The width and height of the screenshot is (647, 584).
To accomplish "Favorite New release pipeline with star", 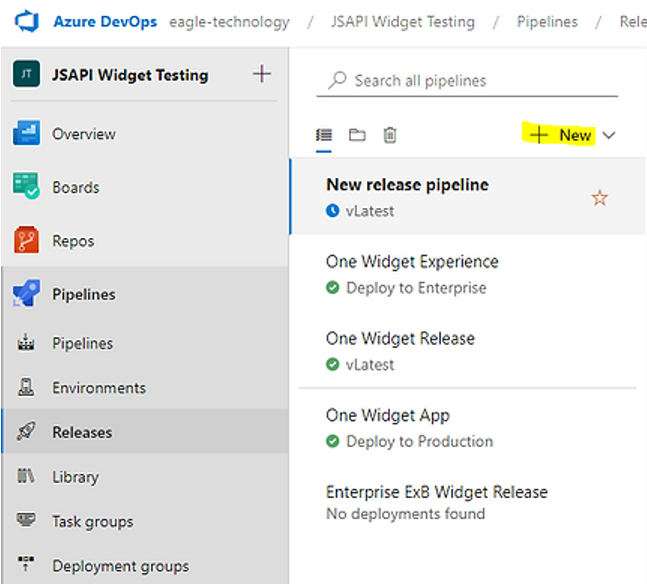I will tap(600, 198).
